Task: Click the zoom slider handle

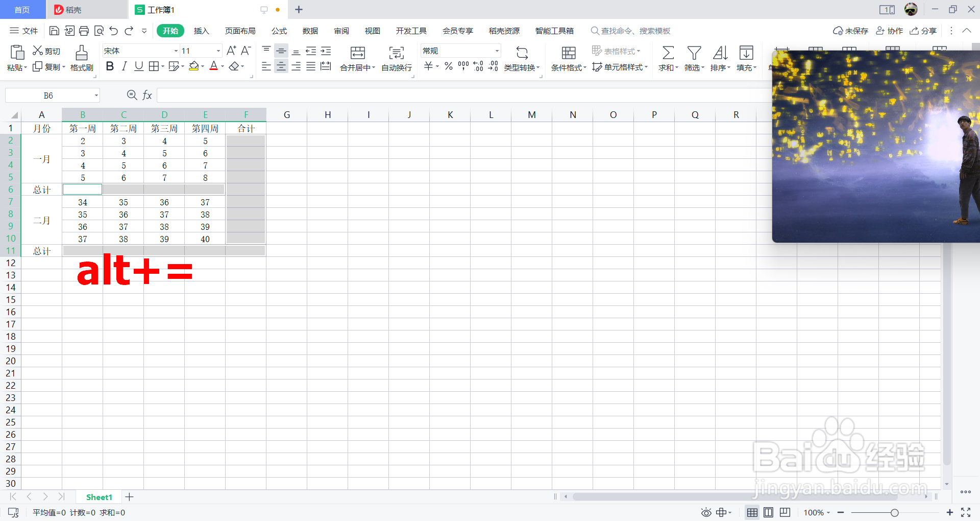Action: click(x=895, y=512)
